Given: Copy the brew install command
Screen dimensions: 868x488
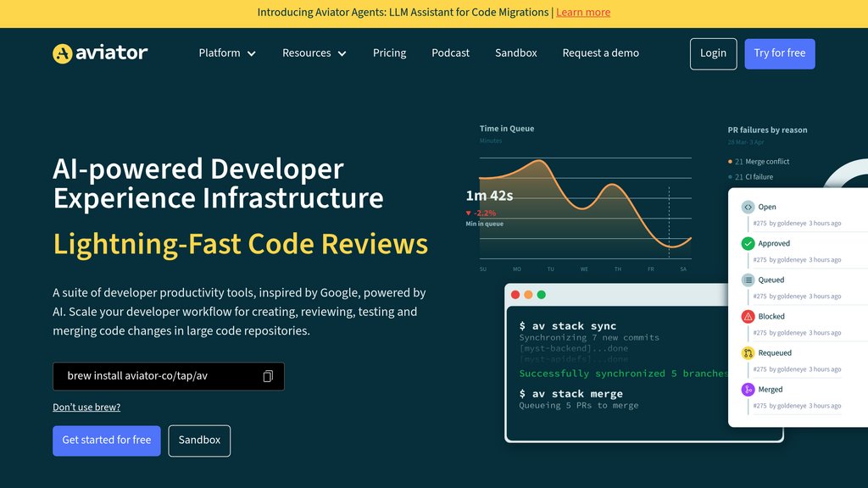Looking at the screenshot, I should pyautogui.click(x=268, y=376).
